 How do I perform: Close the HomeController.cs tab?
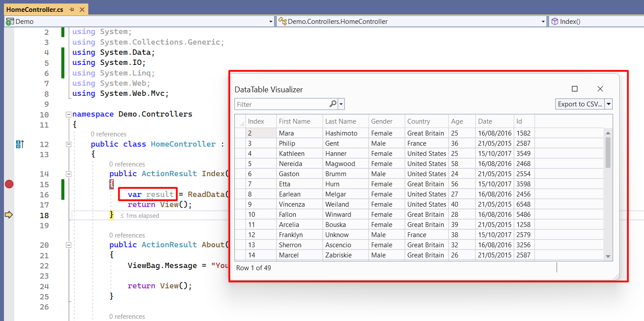82,9
